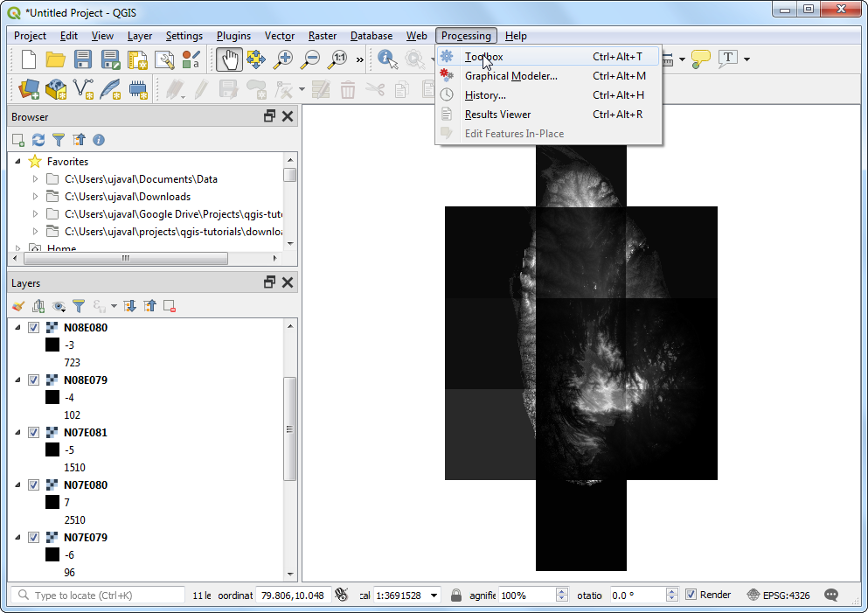Open Layer Styling paintbrush in Layers panel

(18, 306)
